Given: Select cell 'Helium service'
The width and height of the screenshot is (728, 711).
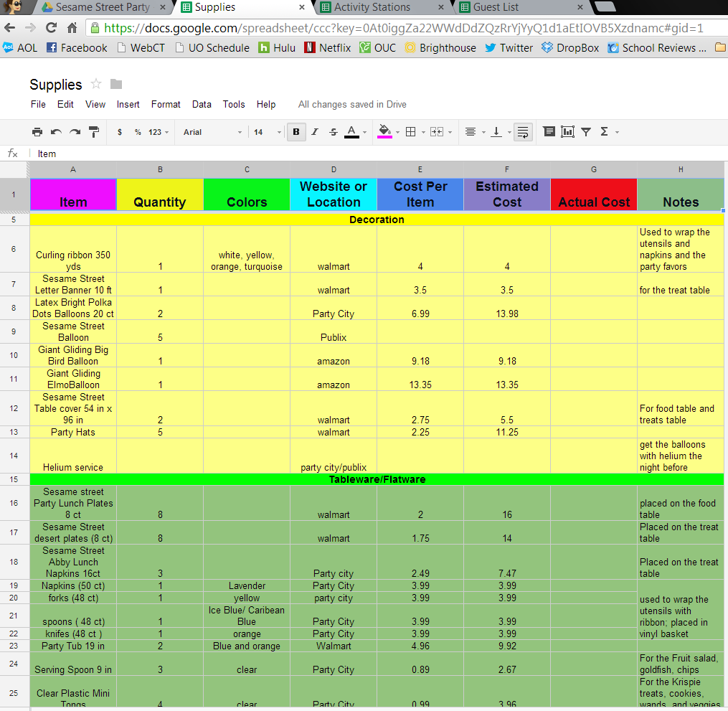Looking at the screenshot, I should point(73,456).
